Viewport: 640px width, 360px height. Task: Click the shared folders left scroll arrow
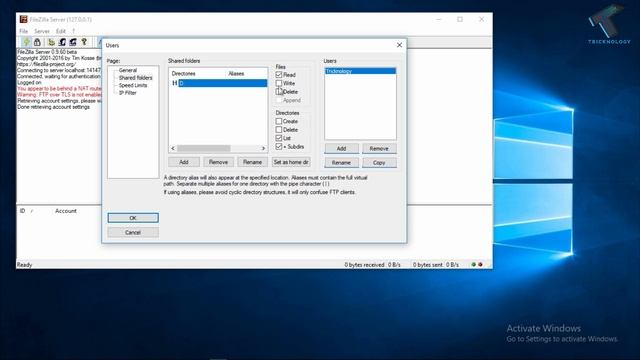[x=173, y=148]
